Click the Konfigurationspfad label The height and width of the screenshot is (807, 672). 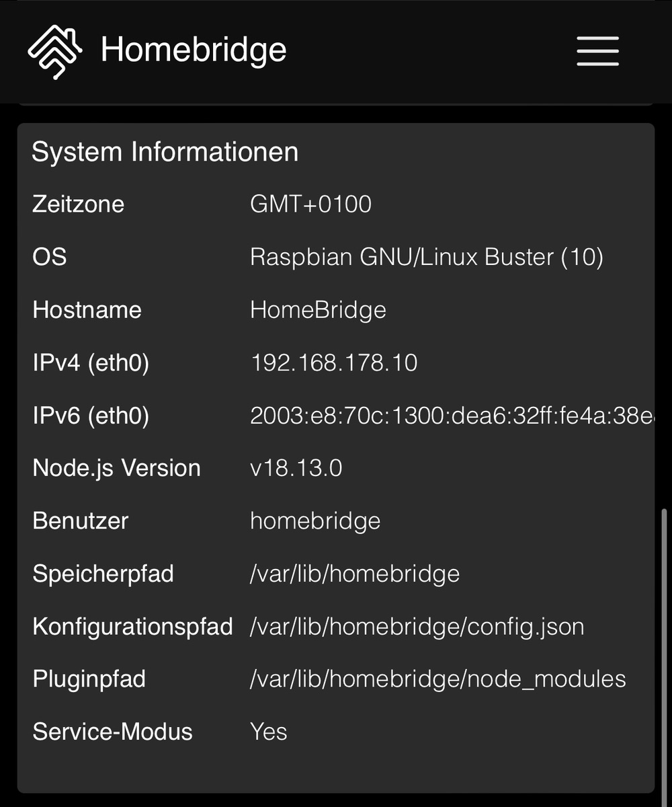pyautogui.click(x=132, y=627)
